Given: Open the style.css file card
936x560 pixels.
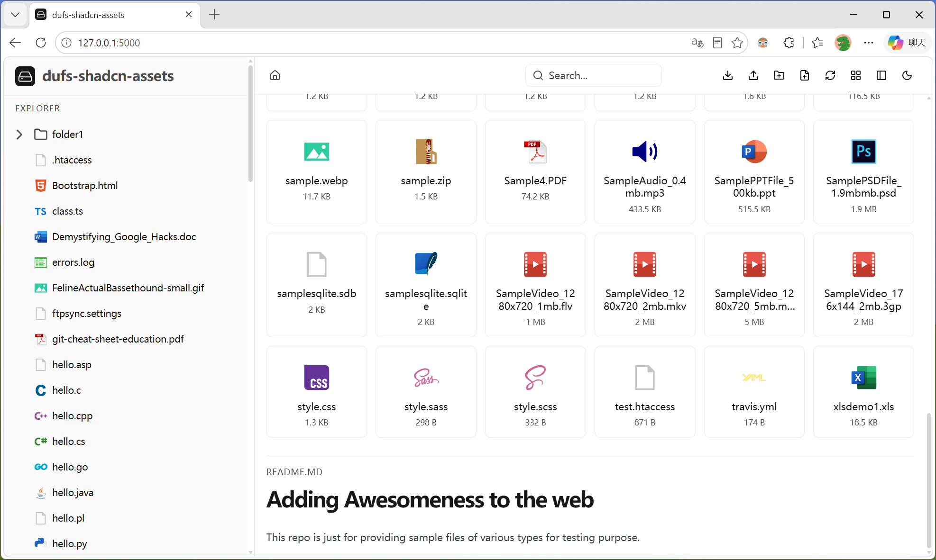Looking at the screenshot, I should (x=317, y=392).
